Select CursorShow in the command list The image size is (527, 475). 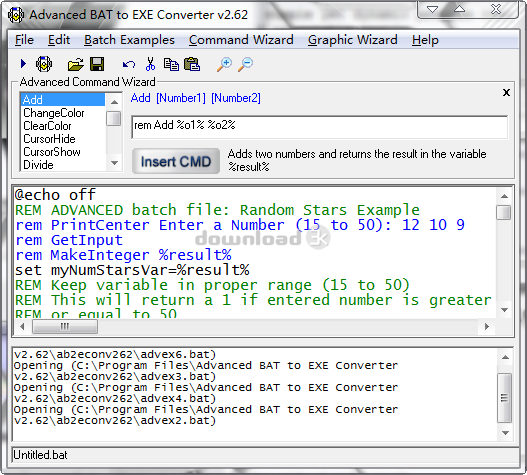[x=63, y=152]
